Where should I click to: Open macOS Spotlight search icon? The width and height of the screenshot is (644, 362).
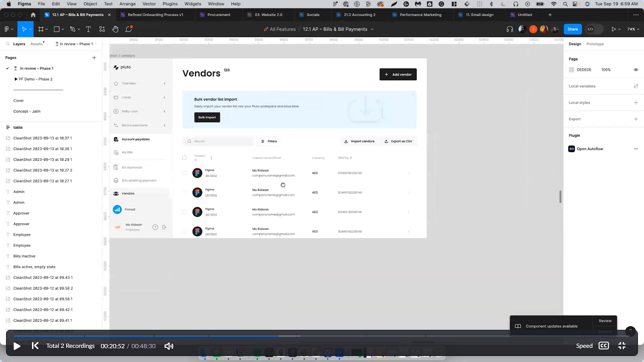tap(565, 4)
